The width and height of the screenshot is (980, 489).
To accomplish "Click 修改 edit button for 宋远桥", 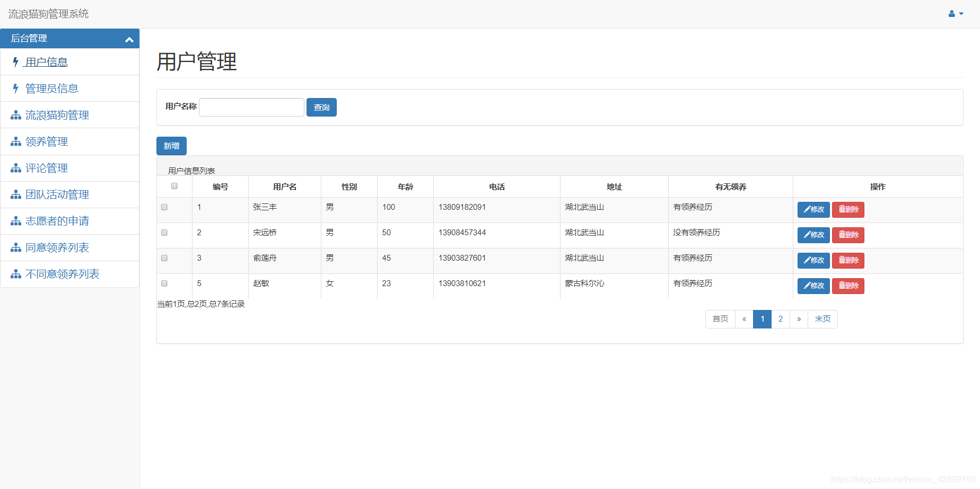I will click(813, 235).
